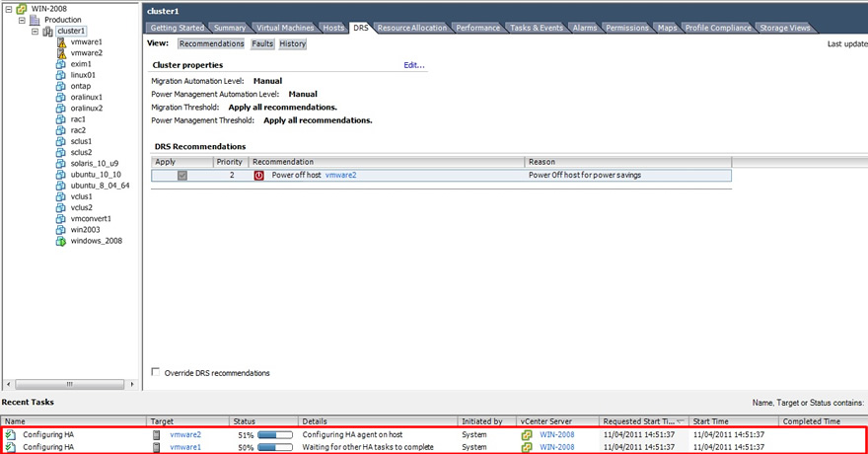Viewport: 868px width, 454px height.
Task: Click the cluster1 cluster icon in tree
Action: [47, 31]
